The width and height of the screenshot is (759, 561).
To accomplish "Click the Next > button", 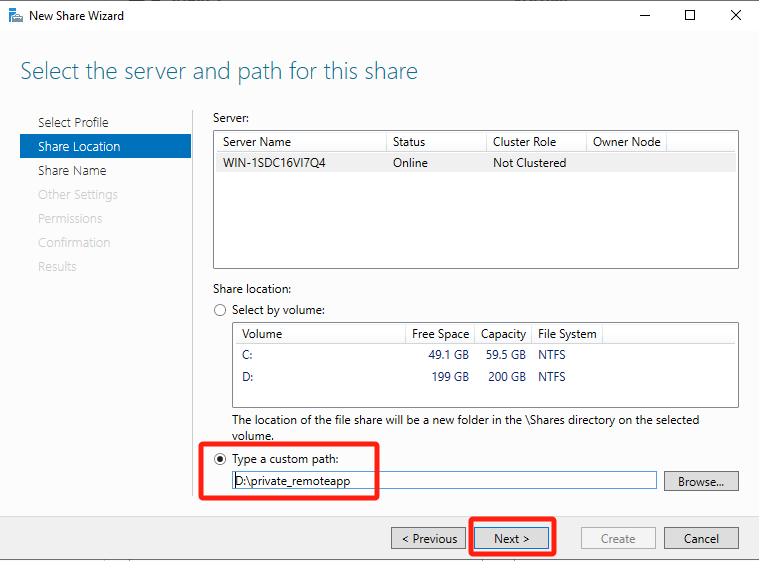I will click(511, 538).
